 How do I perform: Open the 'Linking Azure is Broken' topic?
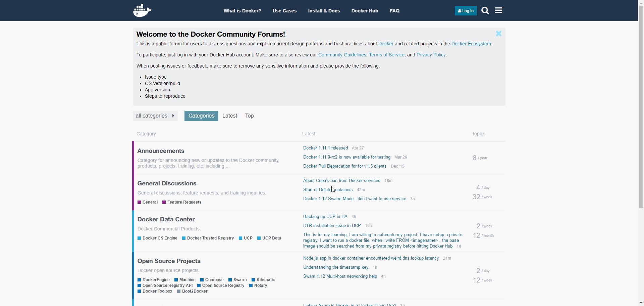350,304
